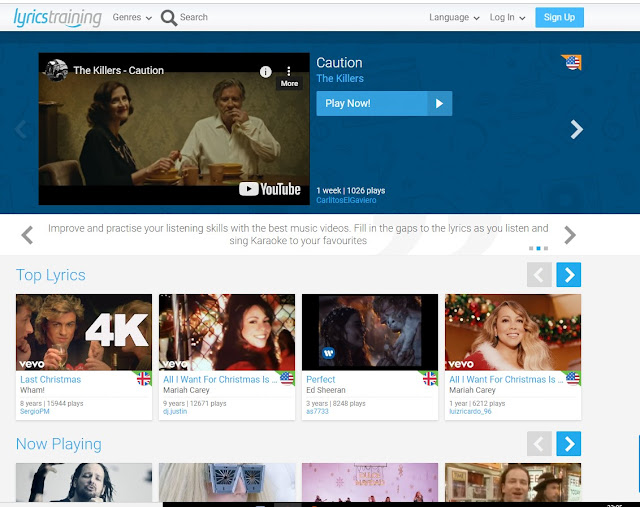Click the Caution song title
Image resolution: width=640 pixels, height=507 pixels.
tap(339, 62)
